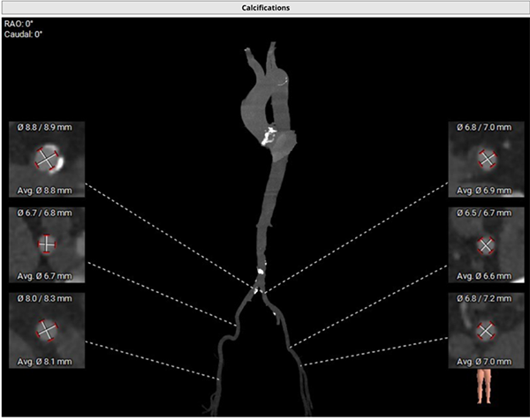Select the Caudal: 0° angle label
The width and height of the screenshot is (530, 420).
click(x=23, y=34)
